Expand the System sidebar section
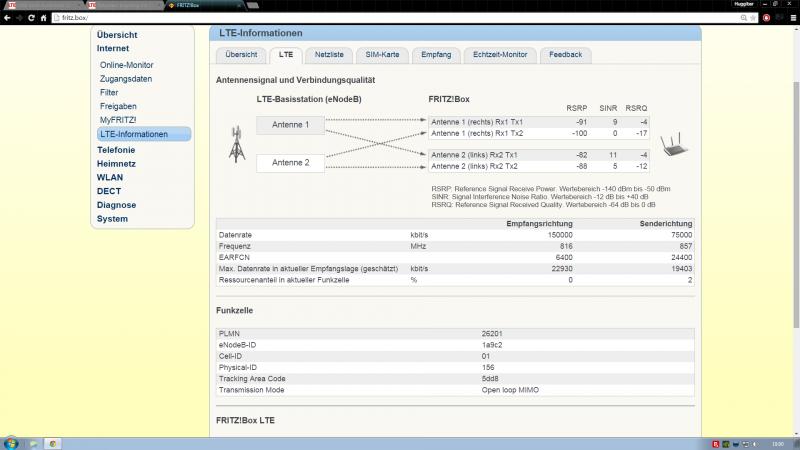Image resolution: width=800 pixels, height=450 pixels. pos(112,219)
